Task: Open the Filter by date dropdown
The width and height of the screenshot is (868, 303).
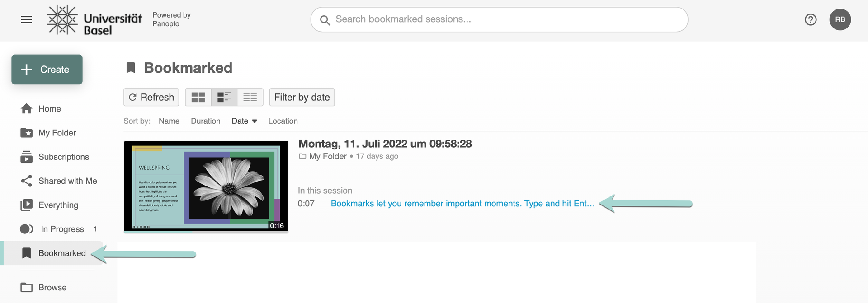Action: (x=302, y=97)
